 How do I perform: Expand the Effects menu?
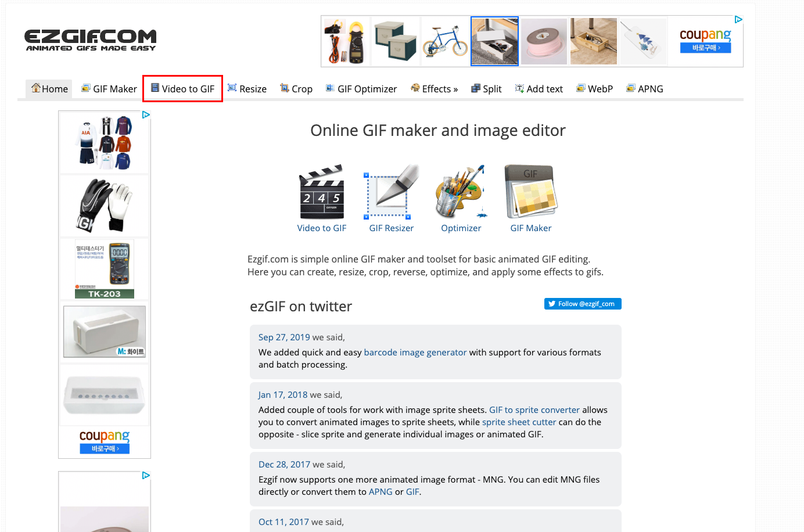[x=434, y=89]
